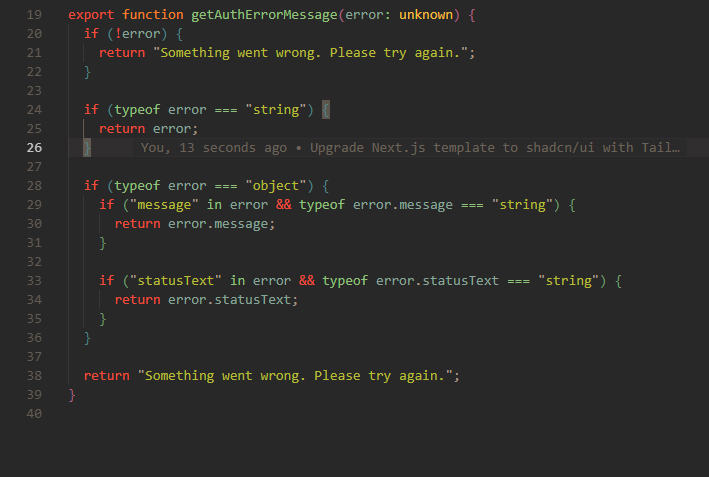Screen dimensions: 709x477
Task: Click the function name getAuthErrorMessage
Action: coord(264,15)
